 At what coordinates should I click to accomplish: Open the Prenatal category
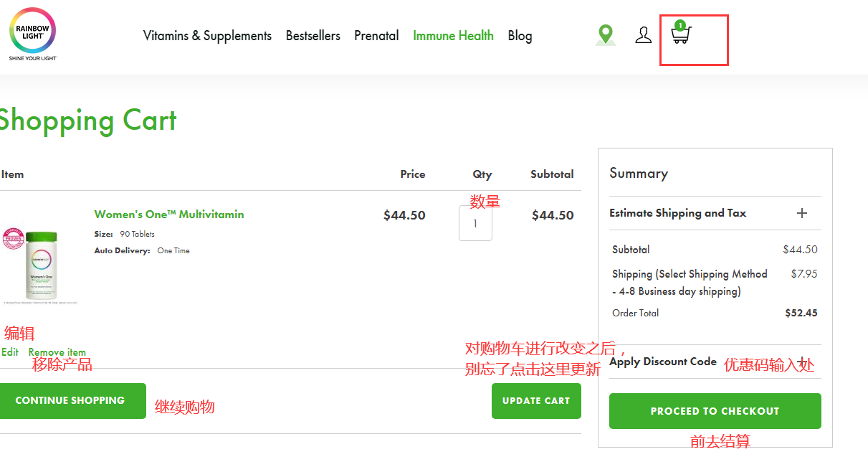[x=376, y=35]
